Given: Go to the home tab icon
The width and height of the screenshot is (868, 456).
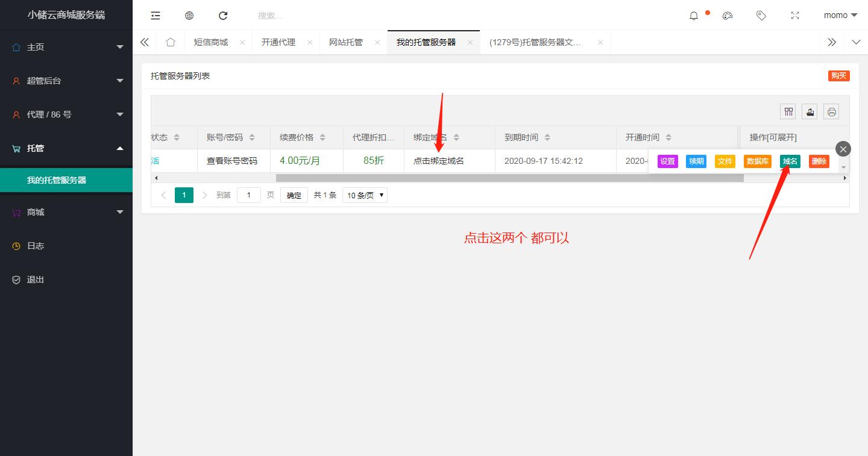Looking at the screenshot, I should click(171, 42).
